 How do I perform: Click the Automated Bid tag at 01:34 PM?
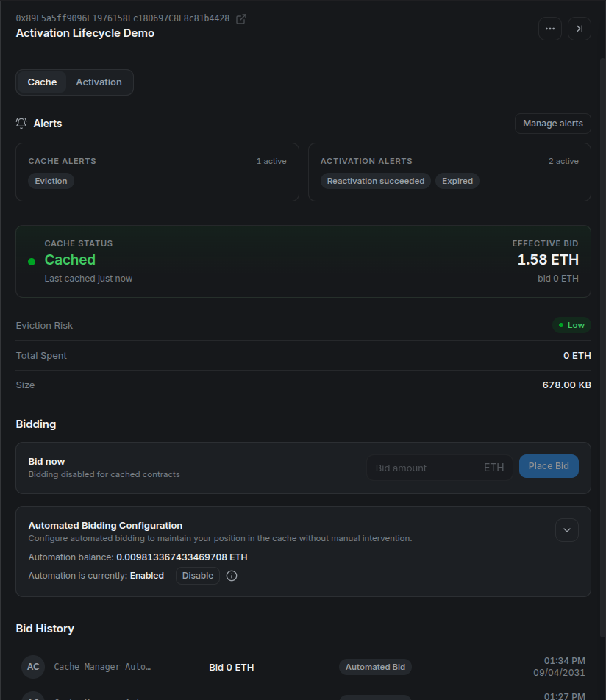(x=375, y=667)
